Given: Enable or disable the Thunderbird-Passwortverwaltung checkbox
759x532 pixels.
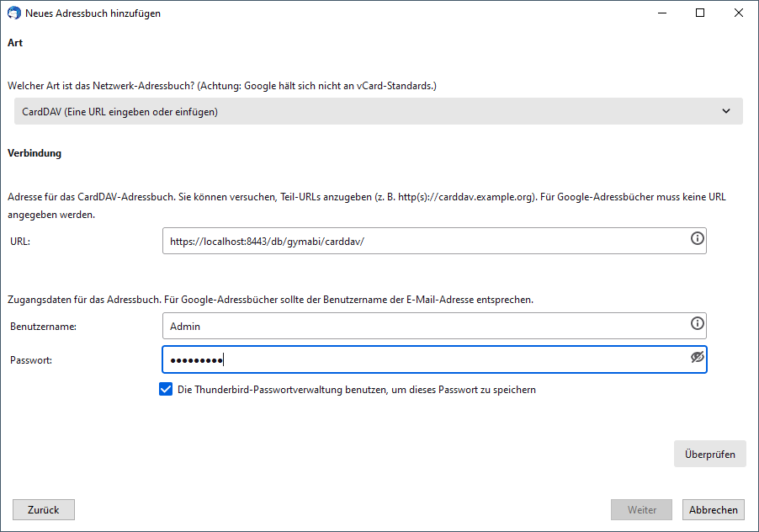Looking at the screenshot, I should pos(166,390).
